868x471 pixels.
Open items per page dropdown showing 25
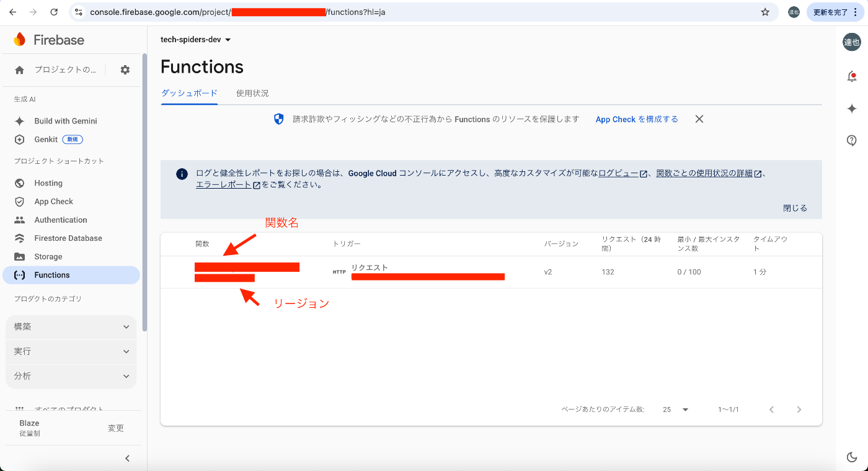(676, 410)
